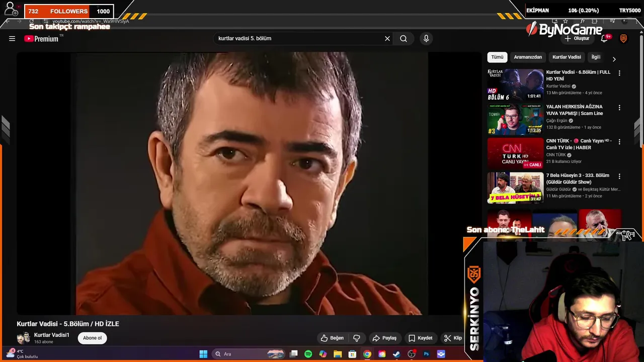Open video title 'Kurtlar Vadisi - 6.Bölüm | FULL HD YENİ'
The height and width of the screenshot is (362, 644).
click(x=579, y=75)
